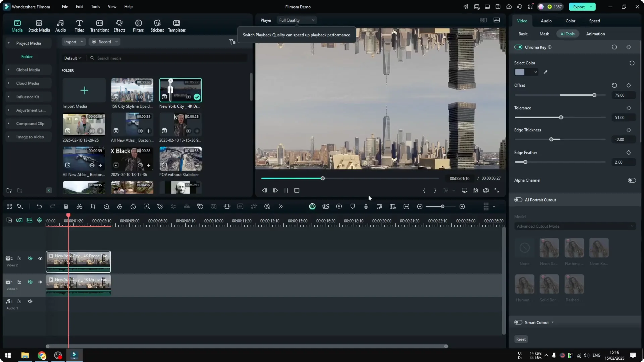The height and width of the screenshot is (362, 644).
Task: Toggle the Alpha Channel switch
Action: [x=632, y=180]
